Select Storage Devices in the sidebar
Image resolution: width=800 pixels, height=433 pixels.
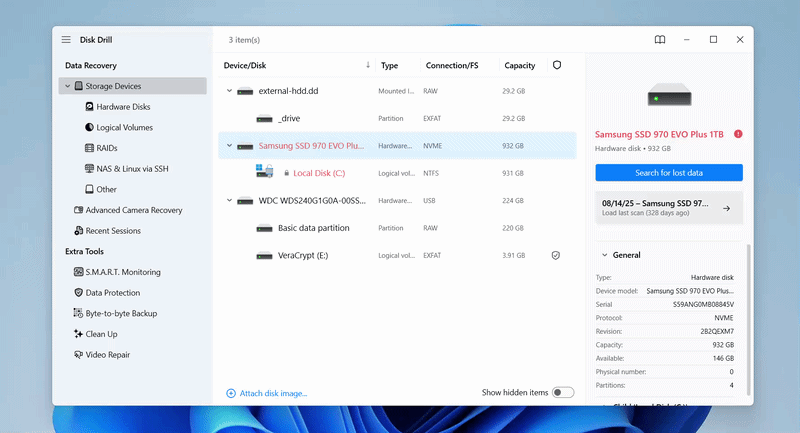[x=133, y=86]
